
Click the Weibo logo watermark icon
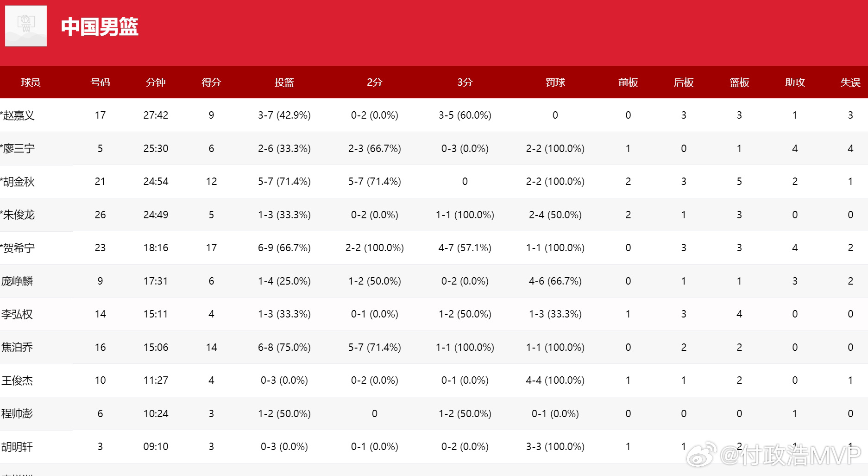701,455
